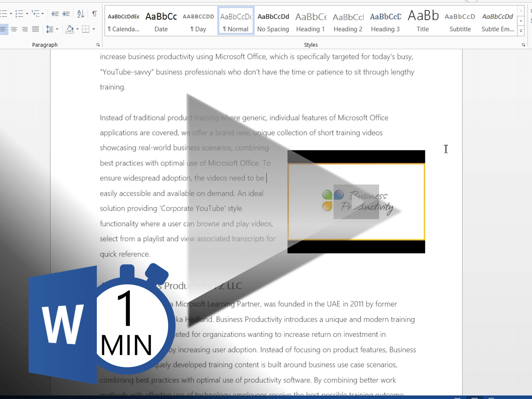Toggle Center alignment
Image resolution: width=532 pixels, height=399 pixels.
[14, 29]
